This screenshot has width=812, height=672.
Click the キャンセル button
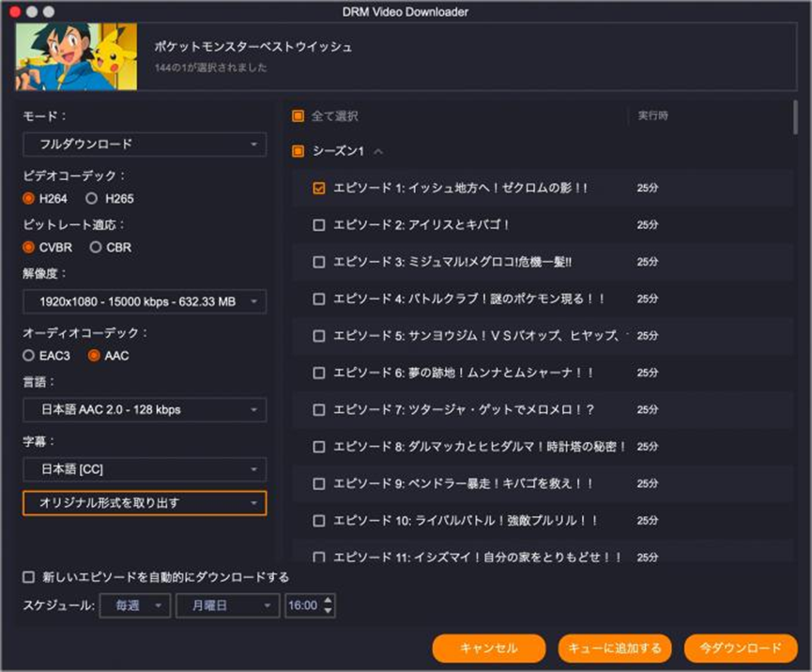tap(489, 649)
